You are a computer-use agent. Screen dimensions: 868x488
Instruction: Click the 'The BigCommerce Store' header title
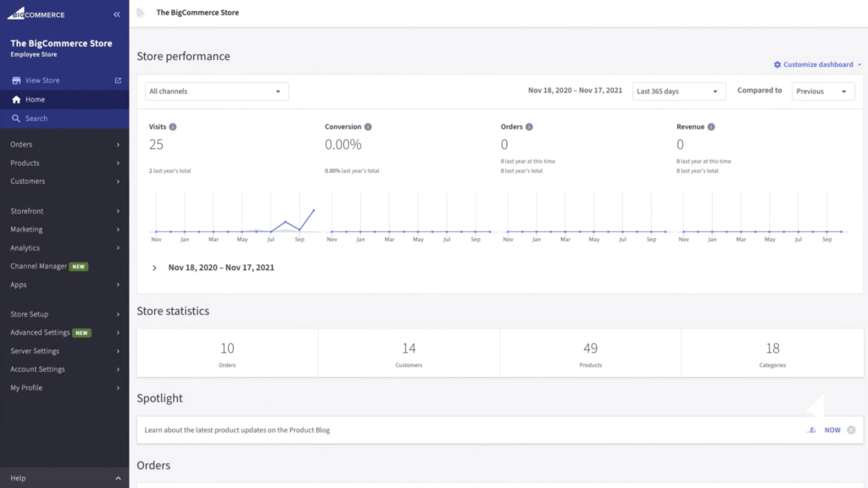pos(198,13)
